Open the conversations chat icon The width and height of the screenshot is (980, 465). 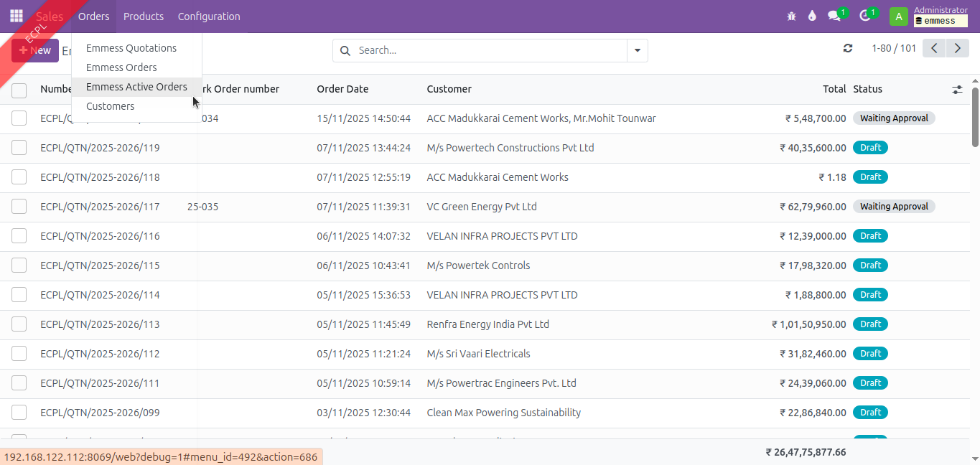coord(834,16)
